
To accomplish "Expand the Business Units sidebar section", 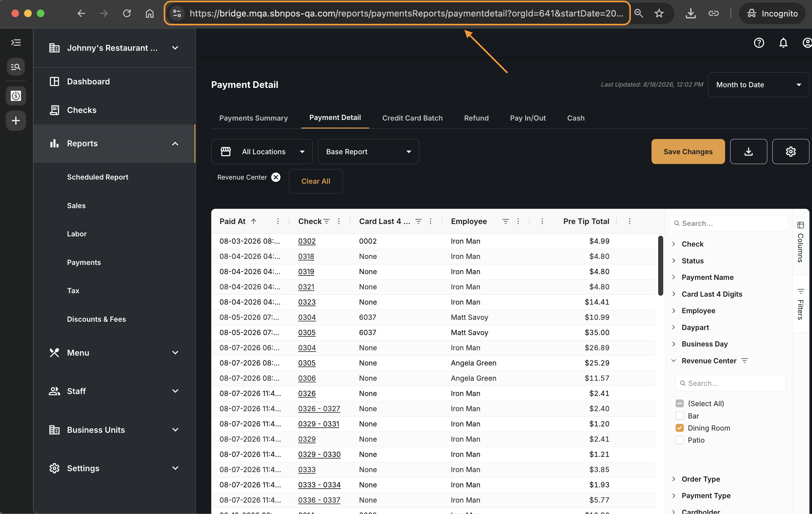I will pos(115,430).
